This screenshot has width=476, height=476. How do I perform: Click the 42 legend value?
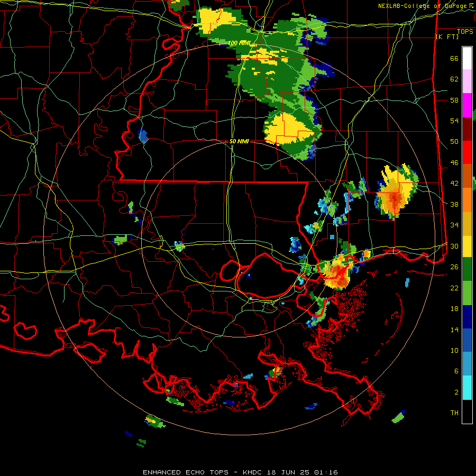pyautogui.click(x=454, y=184)
